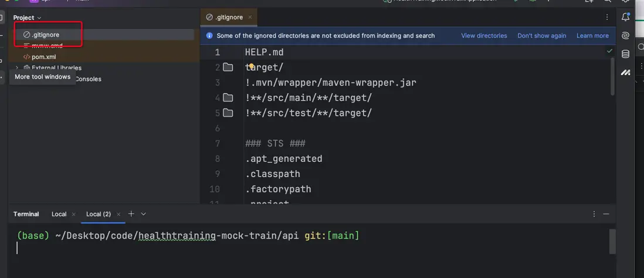
Task: Click the folder gutter icon on line 4
Action: 228,98
